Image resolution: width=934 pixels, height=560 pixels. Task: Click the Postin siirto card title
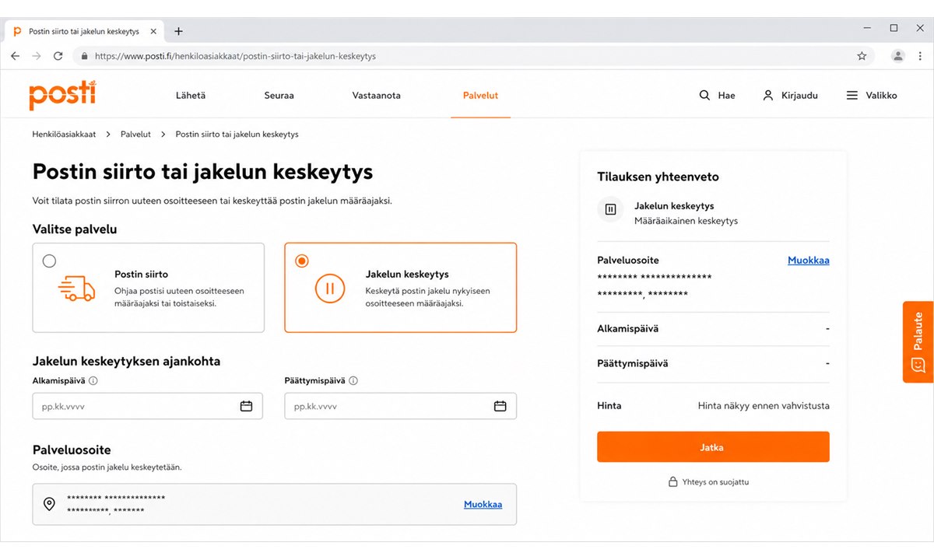pyautogui.click(x=141, y=274)
